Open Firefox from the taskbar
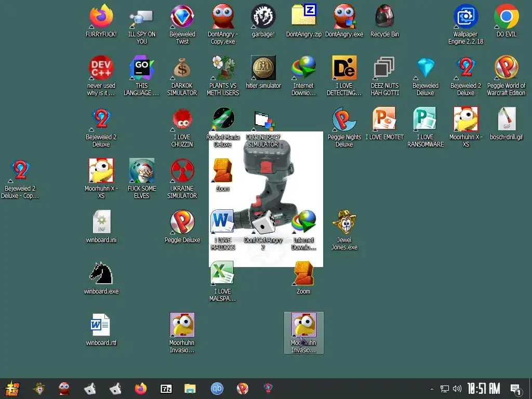This screenshot has height=399, width=532. click(141, 389)
